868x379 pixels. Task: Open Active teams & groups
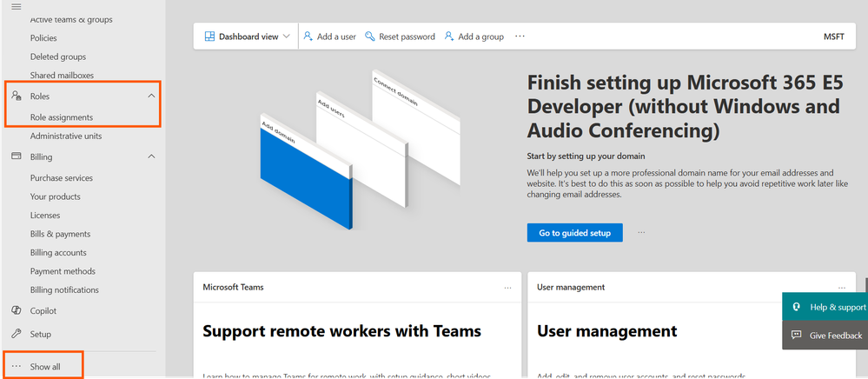click(x=71, y=20)
